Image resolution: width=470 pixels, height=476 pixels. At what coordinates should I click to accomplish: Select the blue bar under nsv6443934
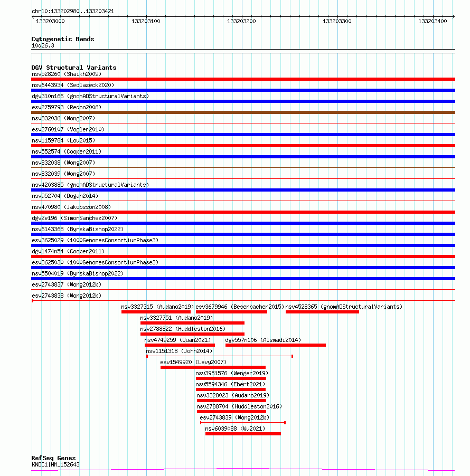coord(243,90)
